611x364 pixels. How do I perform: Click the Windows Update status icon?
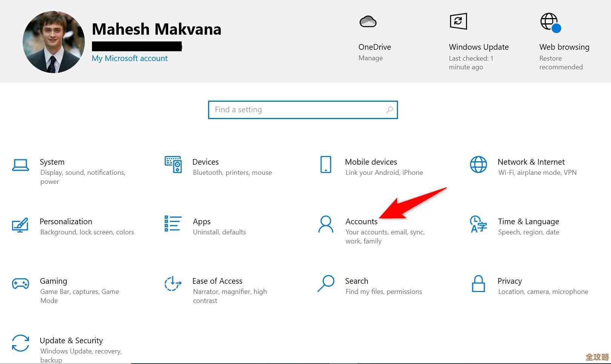pyautogui.click(x=458, y=21)
